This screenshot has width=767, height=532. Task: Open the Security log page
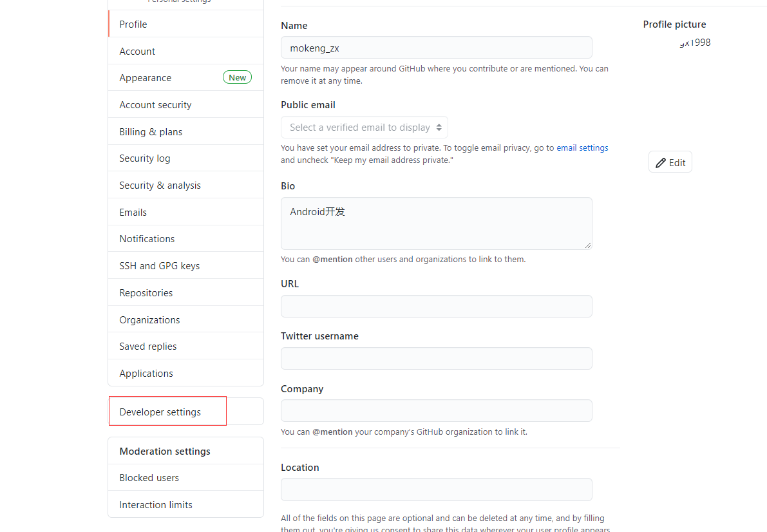pyautogui.click(x=144, y=158)
